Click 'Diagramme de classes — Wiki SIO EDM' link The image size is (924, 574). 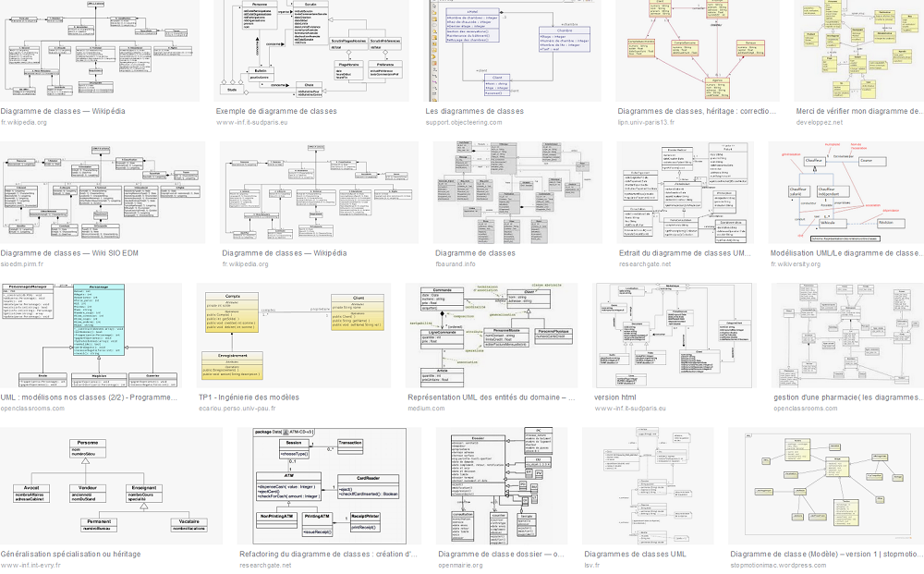(x=69, y=252)
